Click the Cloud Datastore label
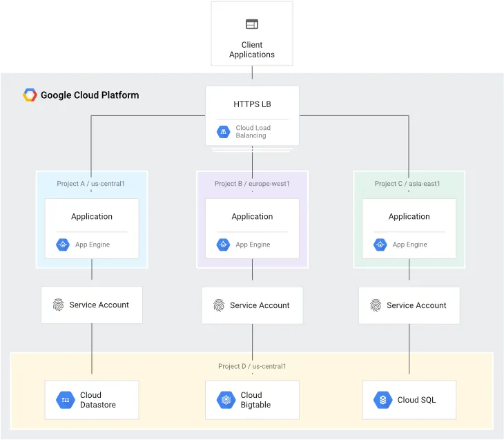This screenshot has width=504, height=440. click(x=98, y=400)
